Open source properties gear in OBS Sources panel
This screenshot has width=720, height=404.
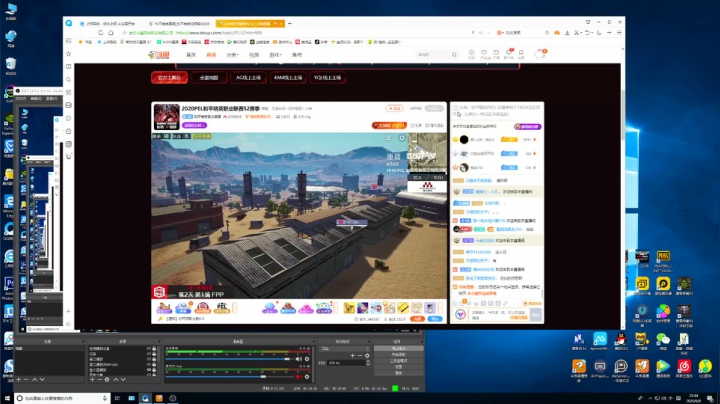click(107, 379)
